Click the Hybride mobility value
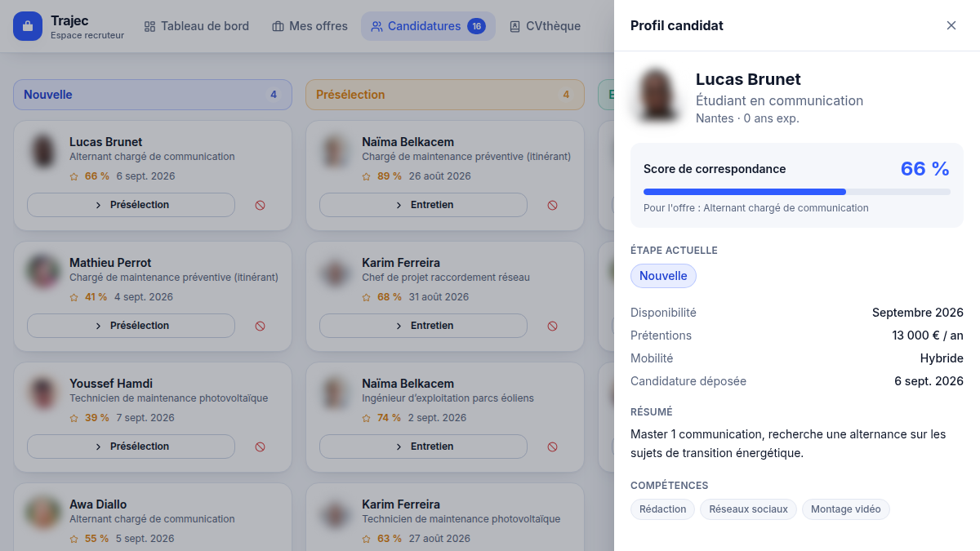The image size is (980, 551). point(942,358)
